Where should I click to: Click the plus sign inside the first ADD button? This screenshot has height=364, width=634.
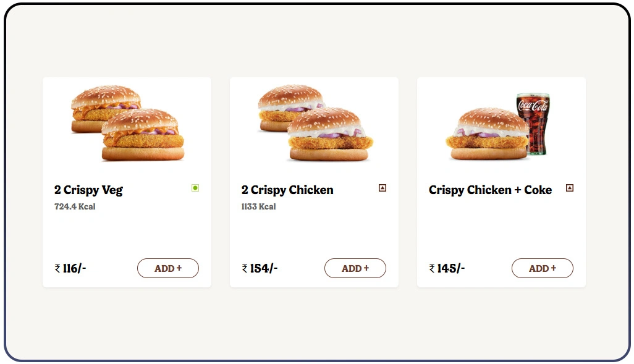[179, 268]
